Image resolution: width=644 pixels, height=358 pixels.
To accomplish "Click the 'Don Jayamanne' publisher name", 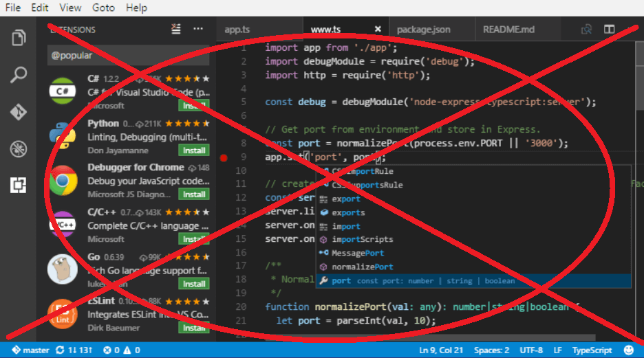I will pyautogui.click(x=118, y=150).
